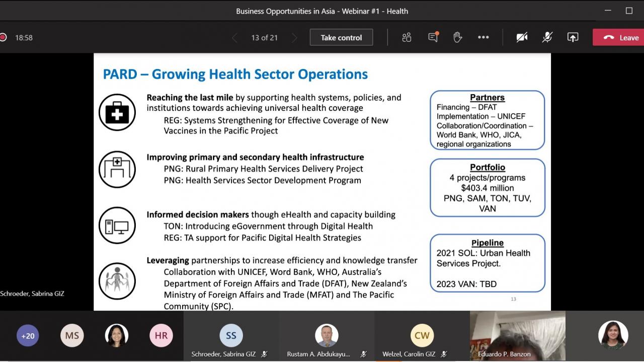Click the medical kit icon on slide
The height and width of the screenshot is (362, 644).
click(x=117, y=112)
